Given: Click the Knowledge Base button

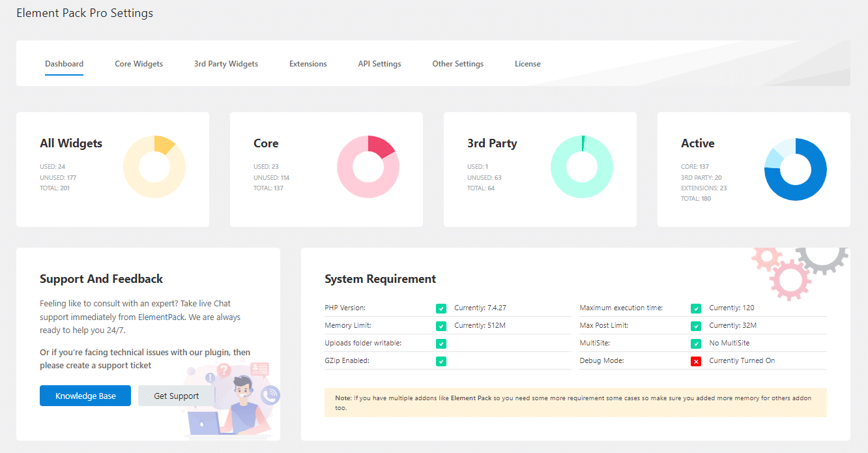Looking at the screenshot, I should (85, 396).
